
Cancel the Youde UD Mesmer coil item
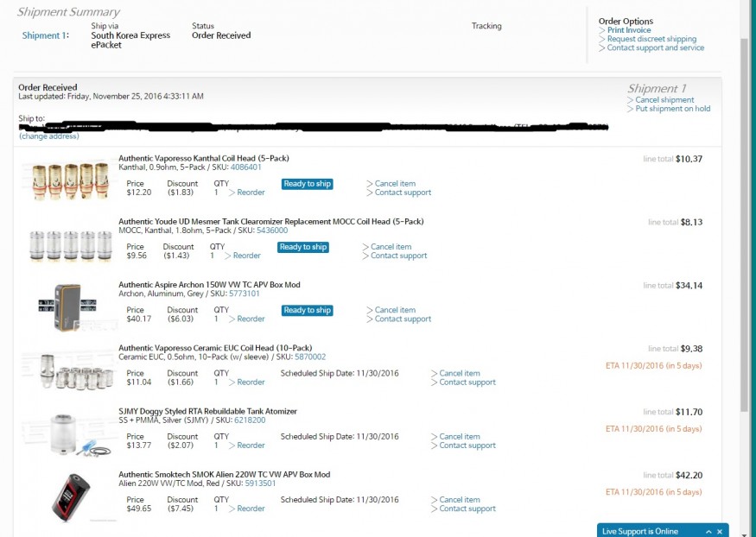(391, 247)
